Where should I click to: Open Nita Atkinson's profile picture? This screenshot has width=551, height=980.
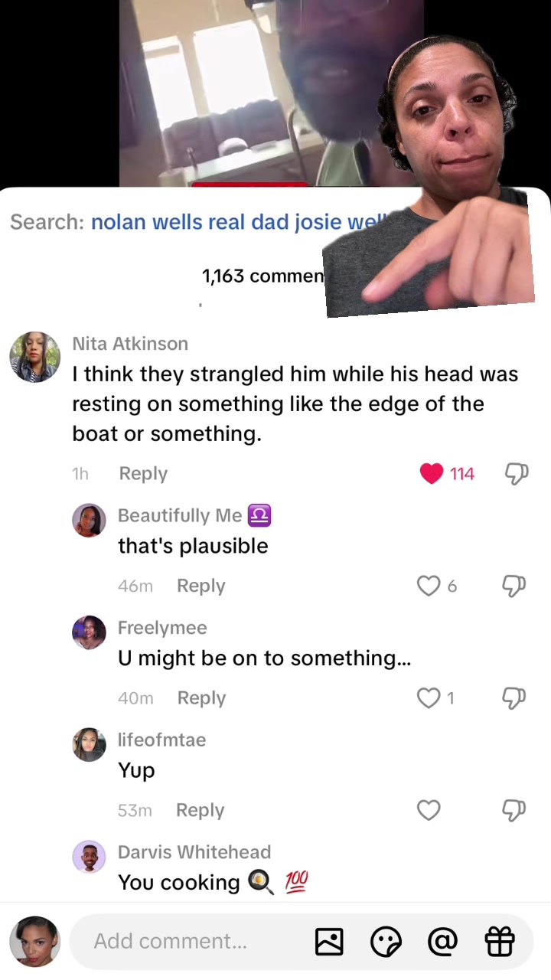pos(35,357)
